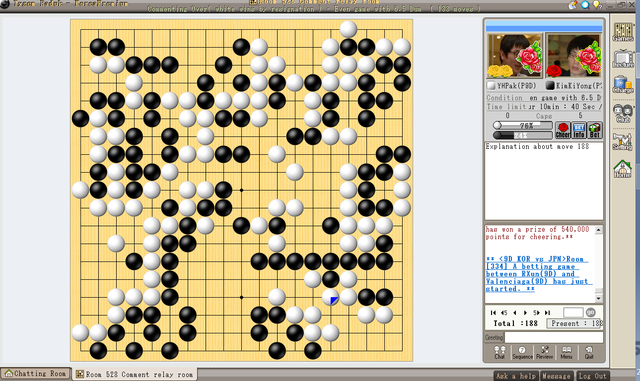Click the Greeting button
Screen dimensions: 640x381
click(x=494, y=337)
